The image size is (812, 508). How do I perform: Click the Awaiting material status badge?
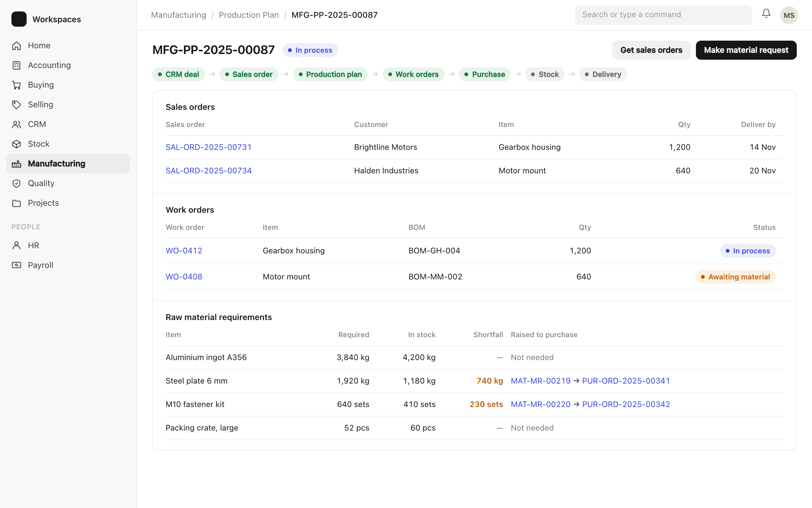(x=735, y=277)
